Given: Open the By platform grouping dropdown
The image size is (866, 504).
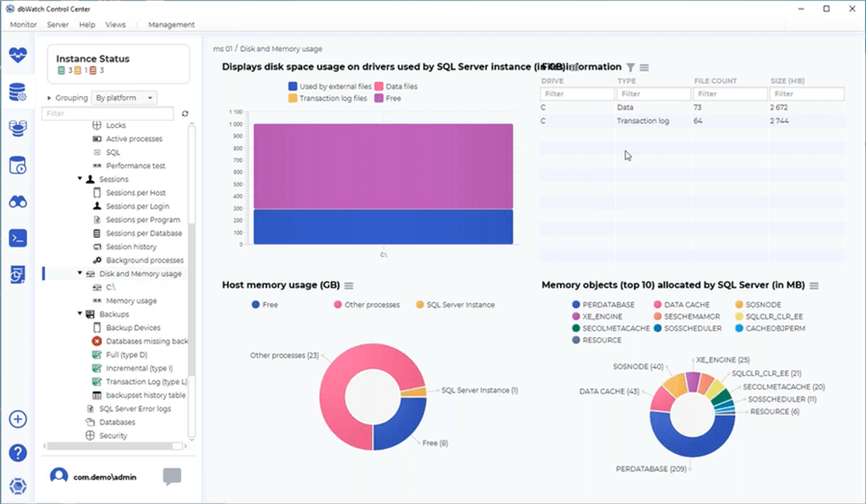Looking at the screenshot, I should 124,98.
